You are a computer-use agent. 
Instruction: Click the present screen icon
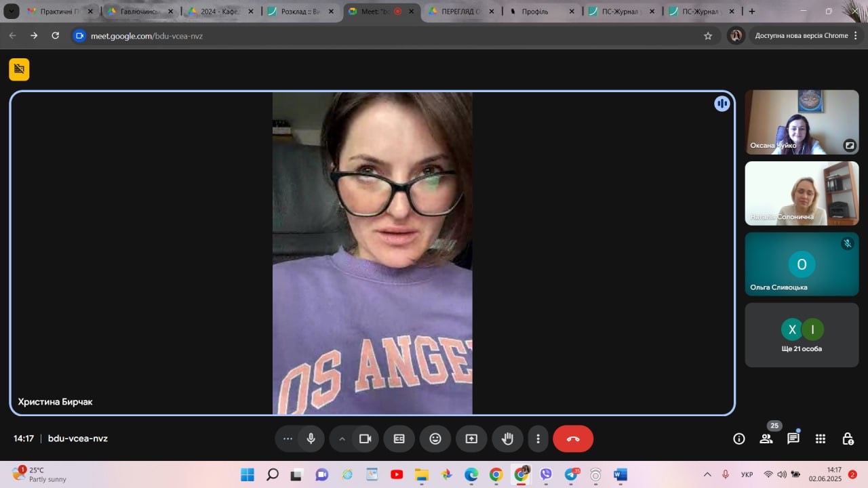point(471,439)
